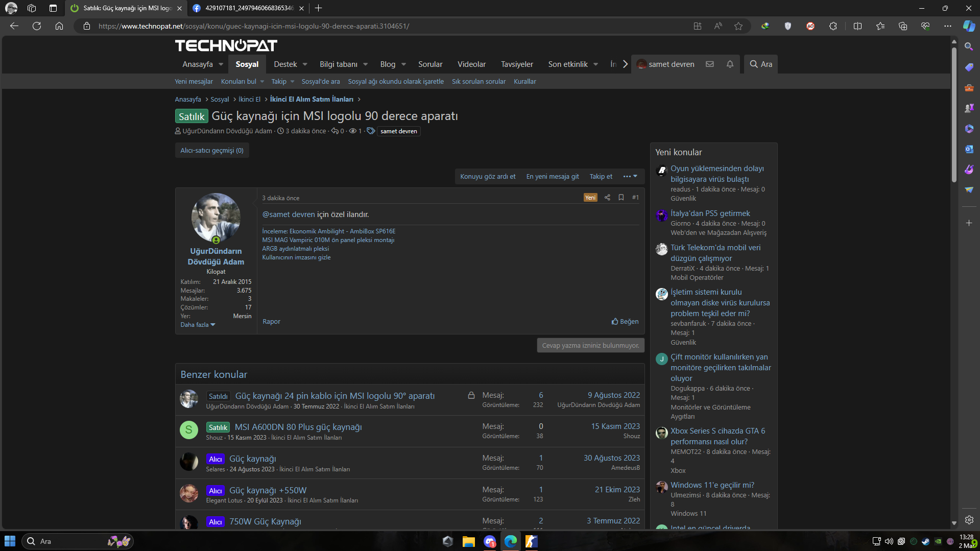Open MSI A600DN 80 Plus güç kaynağı

pos(298,427)
